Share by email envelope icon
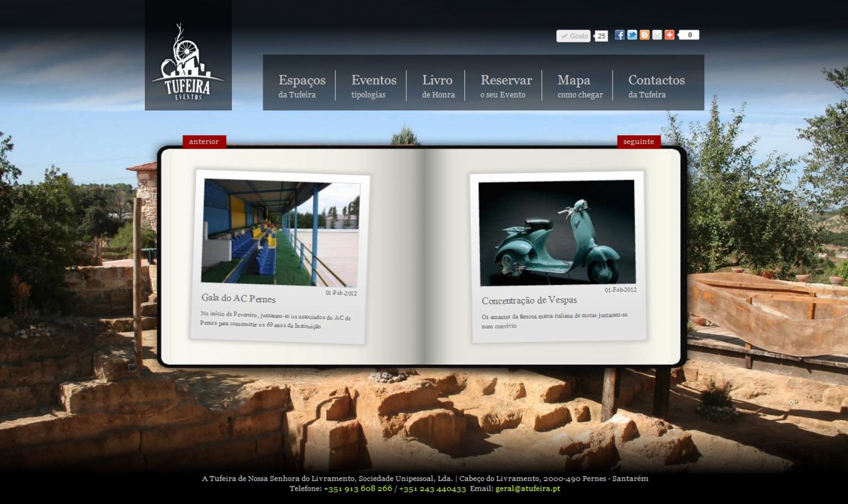848x504 pixels. point(657,35)
